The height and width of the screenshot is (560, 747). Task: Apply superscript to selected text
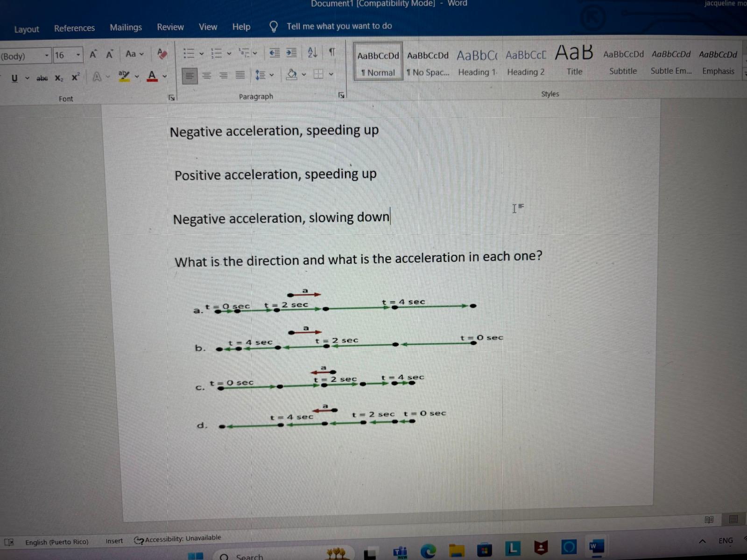pyautogui.click(x=75, y=76)
